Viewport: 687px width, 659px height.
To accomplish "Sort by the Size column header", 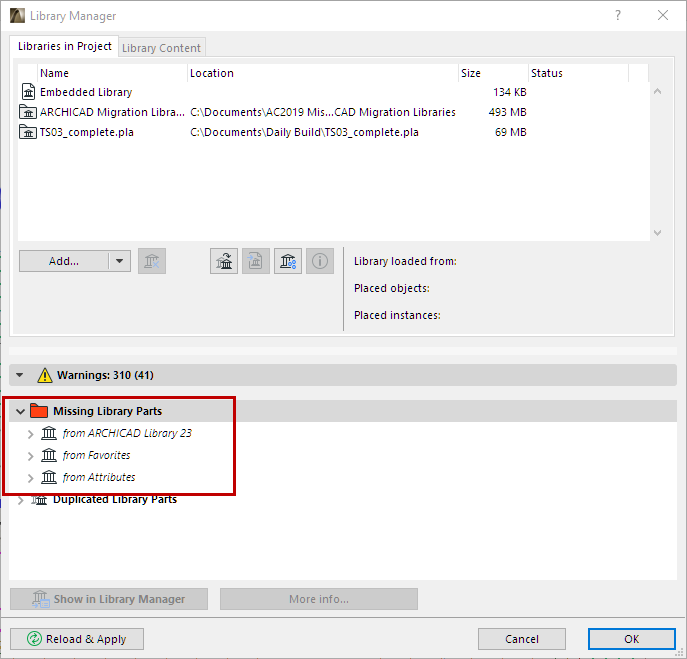I will tap(493, 73).
